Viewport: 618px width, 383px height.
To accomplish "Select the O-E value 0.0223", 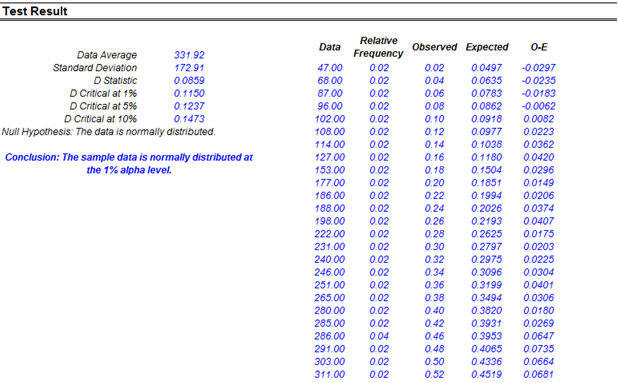I will tap(539, 132).
